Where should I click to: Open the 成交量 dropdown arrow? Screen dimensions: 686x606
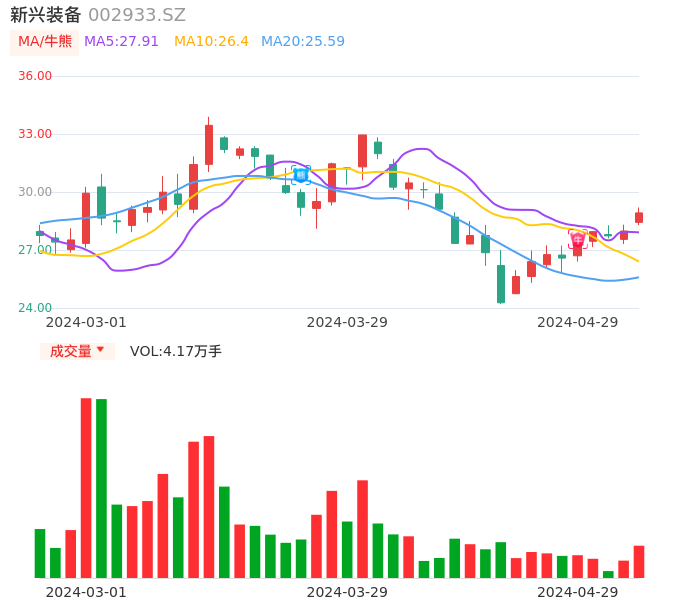click(x=100, y=350)
